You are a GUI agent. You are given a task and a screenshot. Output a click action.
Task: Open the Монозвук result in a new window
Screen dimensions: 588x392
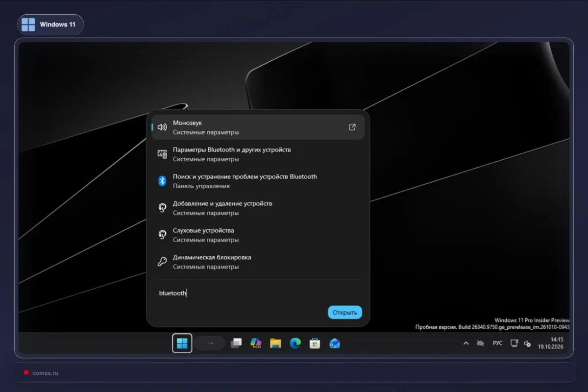pos(352,127)
